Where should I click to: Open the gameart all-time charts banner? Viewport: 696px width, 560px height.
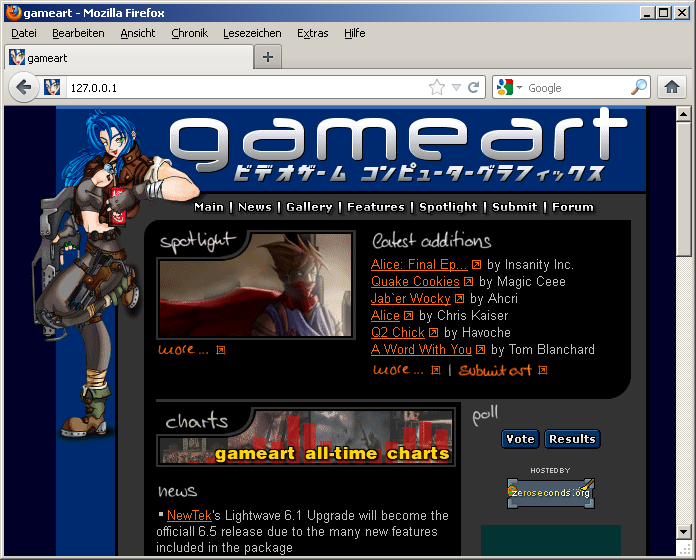point(306,437)
